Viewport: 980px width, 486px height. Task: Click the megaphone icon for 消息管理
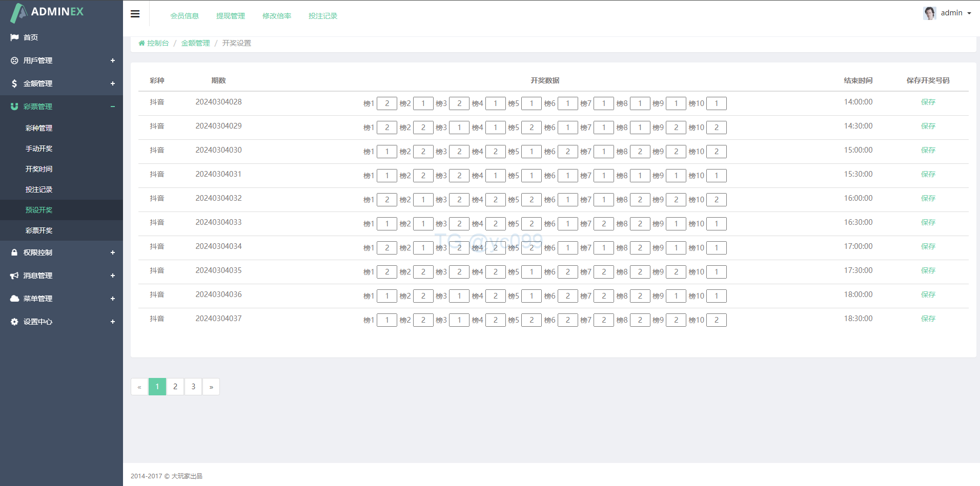[14, 276]
